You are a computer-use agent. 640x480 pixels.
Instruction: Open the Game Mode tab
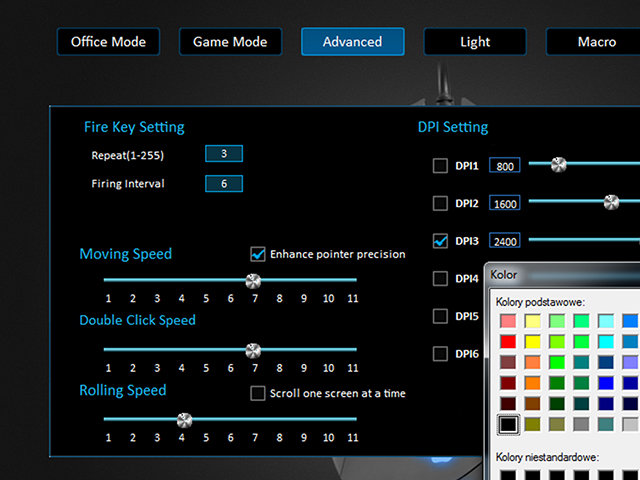pos(230,42)
